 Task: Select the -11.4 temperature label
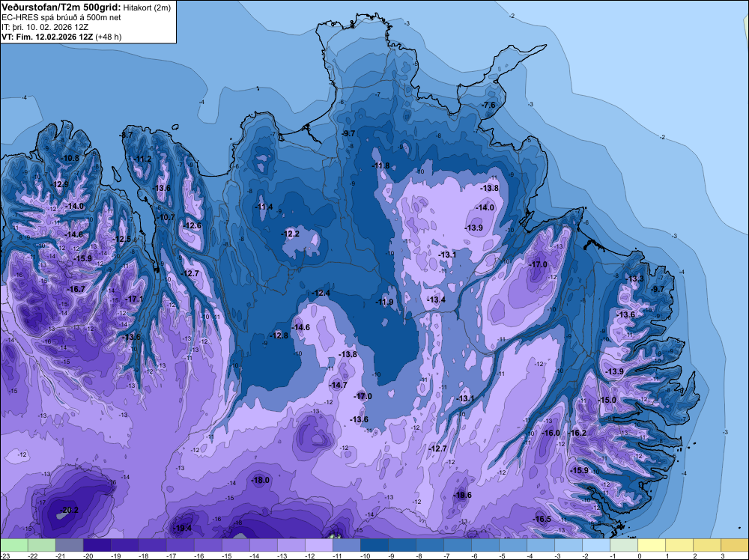pos(264,207)
